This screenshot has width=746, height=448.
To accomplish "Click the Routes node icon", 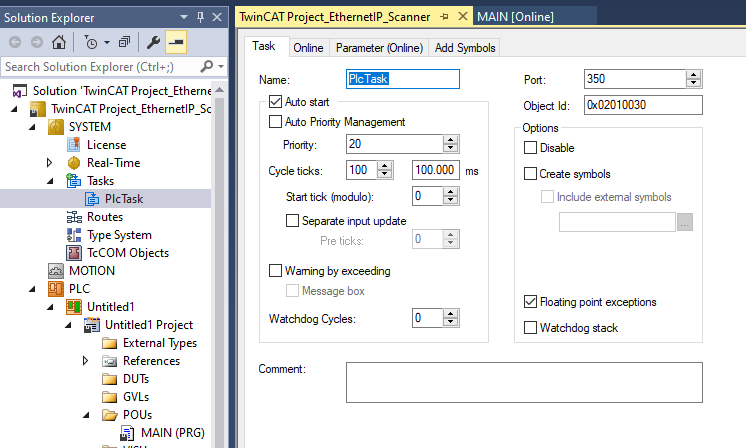I will click(x=74, y=217).
